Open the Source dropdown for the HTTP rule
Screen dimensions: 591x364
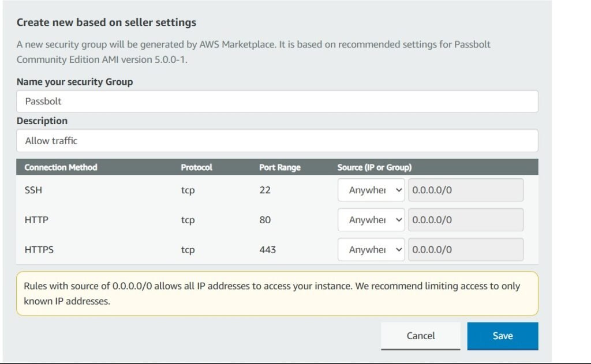pyautogui.click(x=371, y=220)
